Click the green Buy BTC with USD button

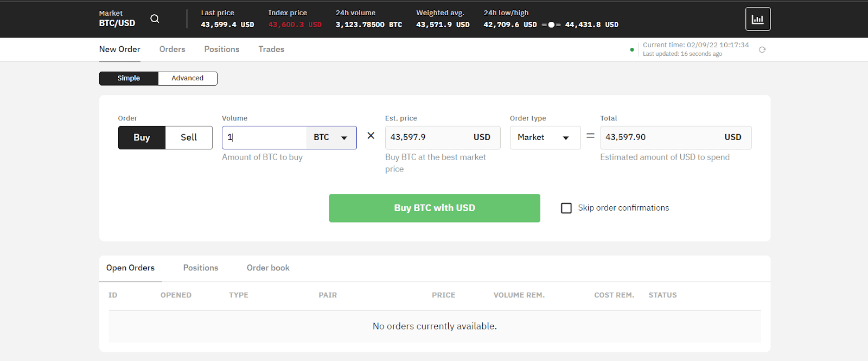point(434,208)
